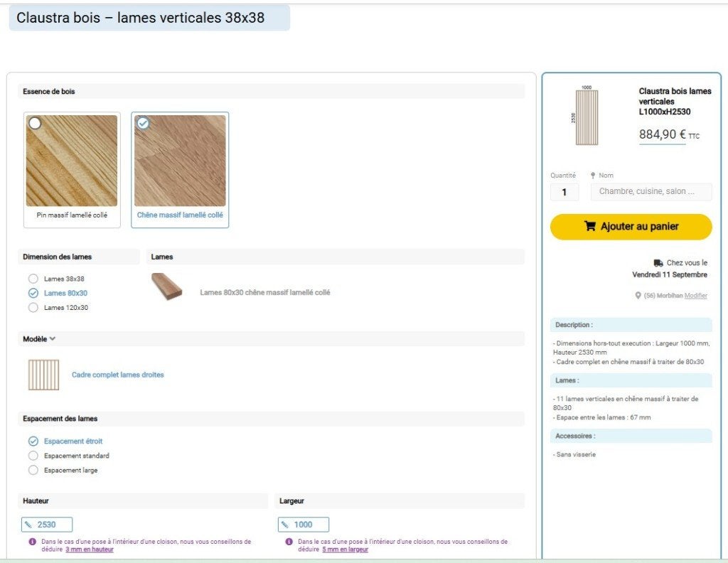
Task: Click 'Lames 80x30 chêne massif lamellé collé' description
Action: (x=265, y=292)
